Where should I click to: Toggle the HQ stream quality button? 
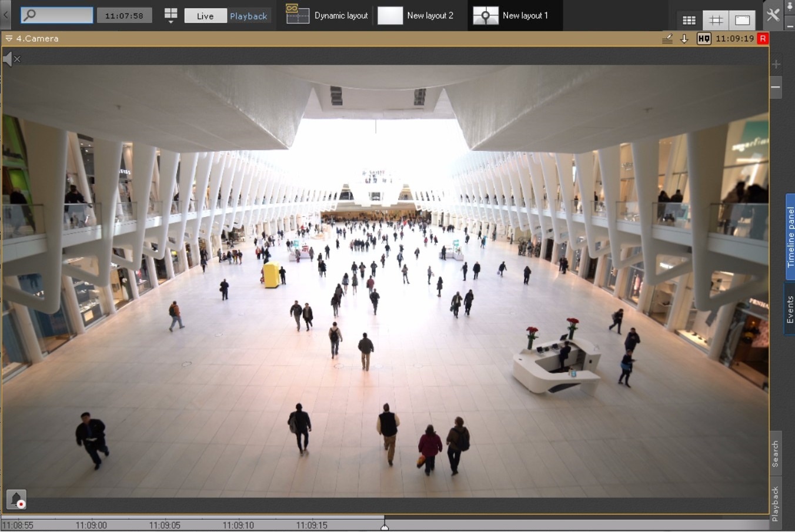[x=703, y=39]
